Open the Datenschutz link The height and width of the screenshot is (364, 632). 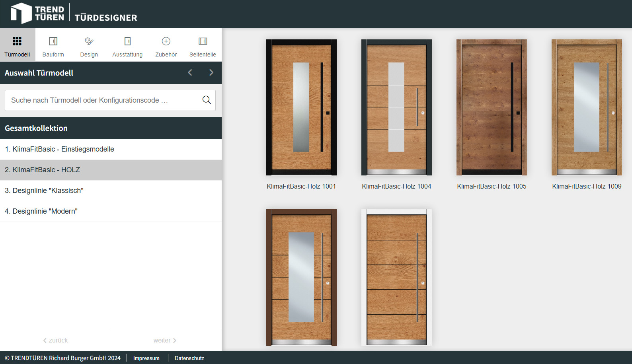pyautogui.click(x=189, y=358)
